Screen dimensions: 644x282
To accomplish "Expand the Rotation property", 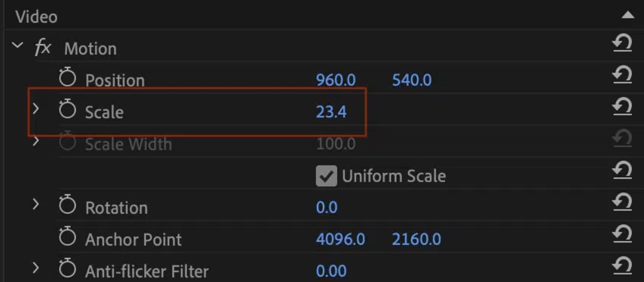I will (35, 204).
